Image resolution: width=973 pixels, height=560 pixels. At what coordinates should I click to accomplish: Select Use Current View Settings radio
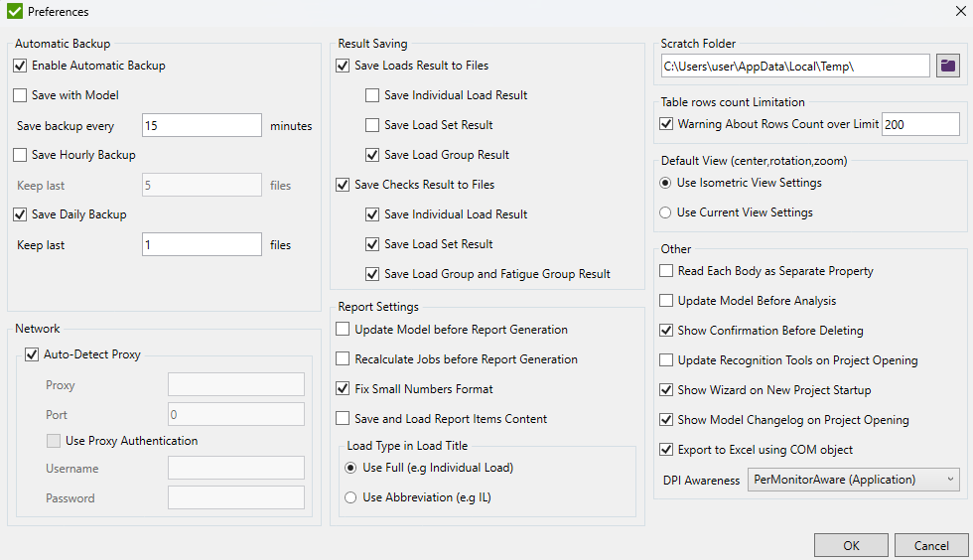665,212
